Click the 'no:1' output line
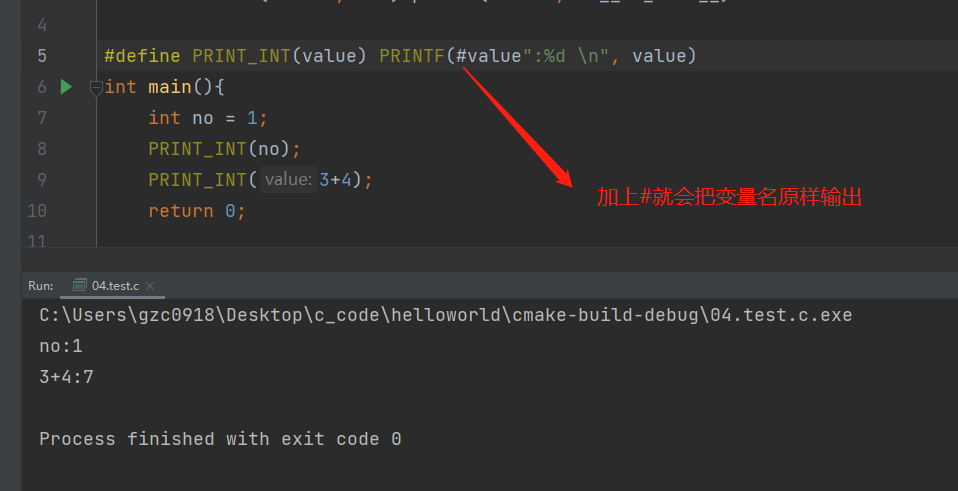The height and width of the screenshot is (491, 958). click(x=60, y=346)
